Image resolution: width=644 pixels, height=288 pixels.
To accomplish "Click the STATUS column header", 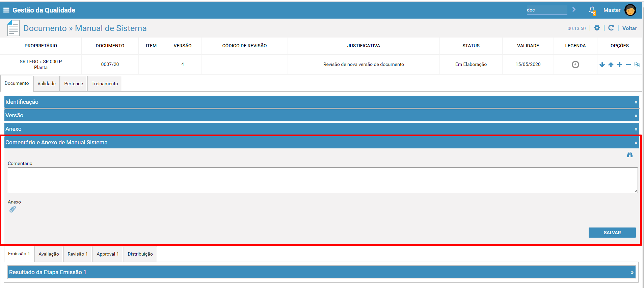I will 471,46.
